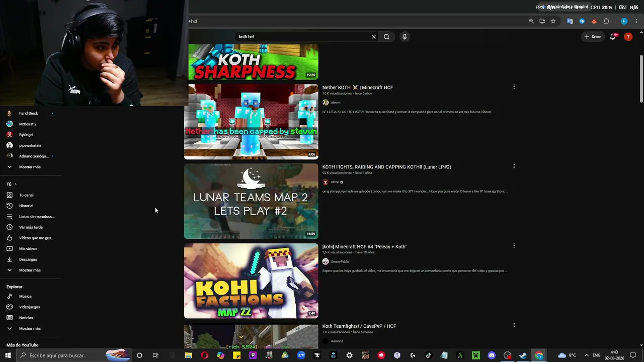This screenshot has height=362, width=644.
Task: Bookmark this page with the star icon
Action: pos(553,21)
